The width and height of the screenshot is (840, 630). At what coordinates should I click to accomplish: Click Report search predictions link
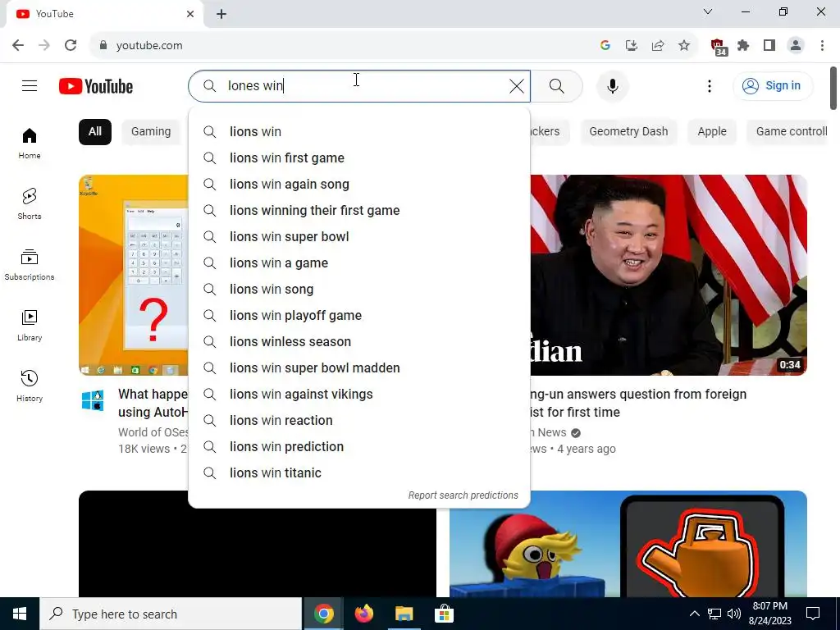[x=463, y=495]
